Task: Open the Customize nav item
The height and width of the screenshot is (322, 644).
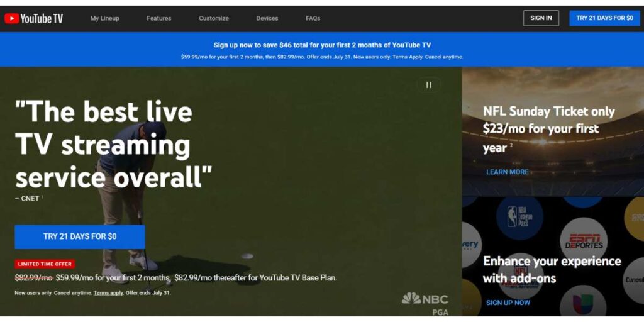Action: click(214, 18)
